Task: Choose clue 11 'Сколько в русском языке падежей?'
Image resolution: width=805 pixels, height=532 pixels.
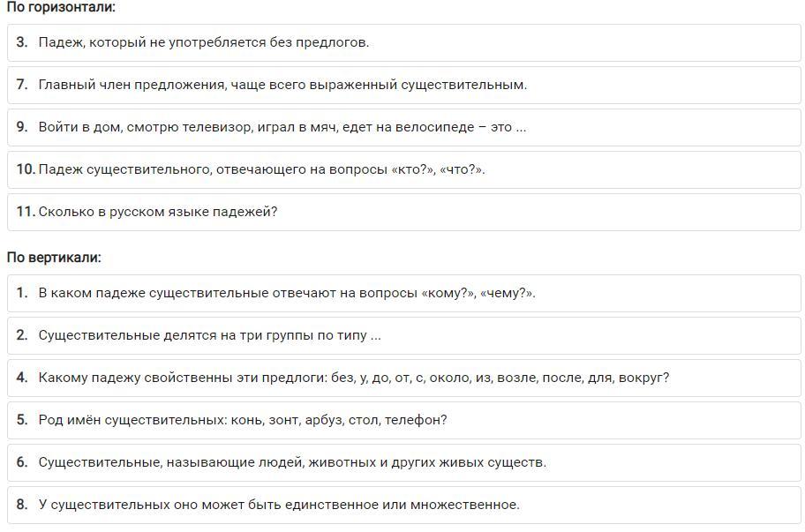Action: pyautogui.click(x=403, y=212)
